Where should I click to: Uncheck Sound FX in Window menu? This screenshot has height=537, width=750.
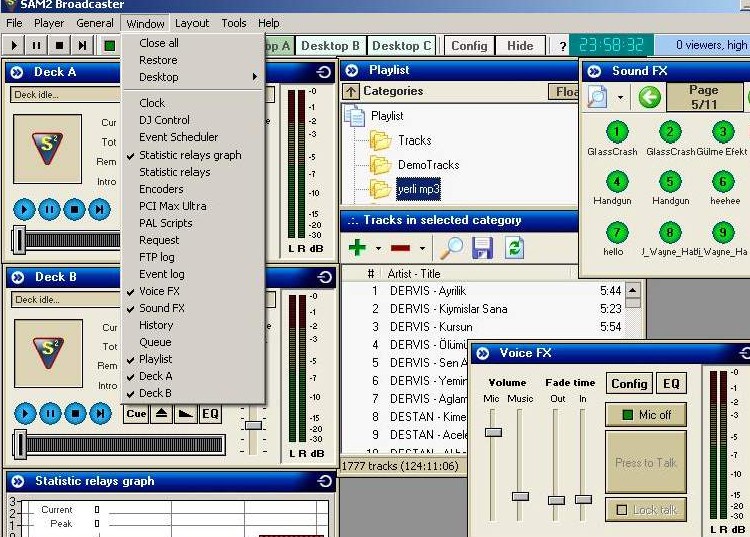[162, 308]
